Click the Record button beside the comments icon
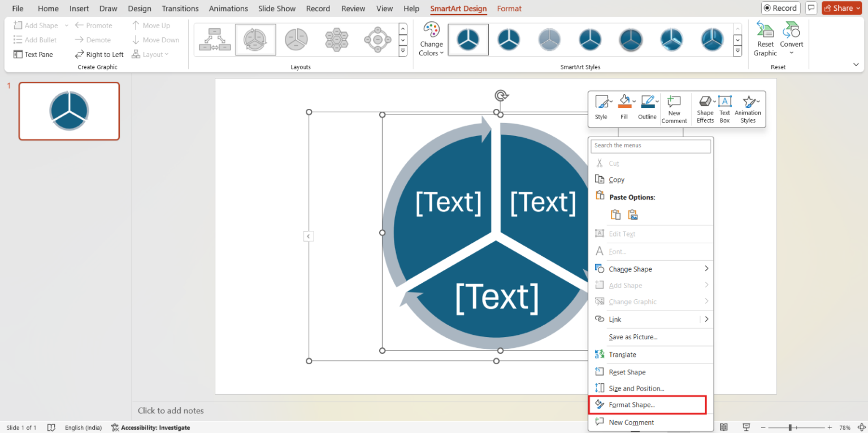868x433 pixels. pos(780,8)
